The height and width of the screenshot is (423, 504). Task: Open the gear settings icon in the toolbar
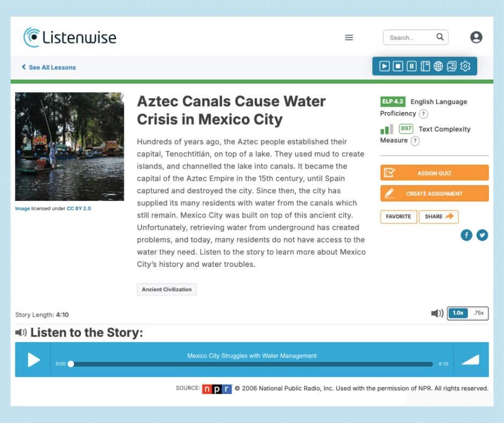click(x=465, y=66)
